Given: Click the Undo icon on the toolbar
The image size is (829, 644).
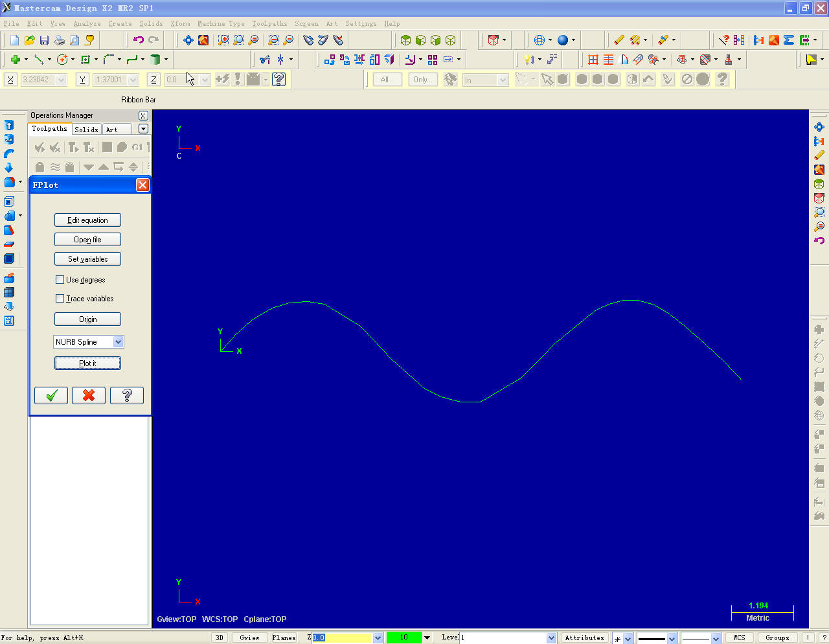Looking at the screenshot, I should [139, 40].
